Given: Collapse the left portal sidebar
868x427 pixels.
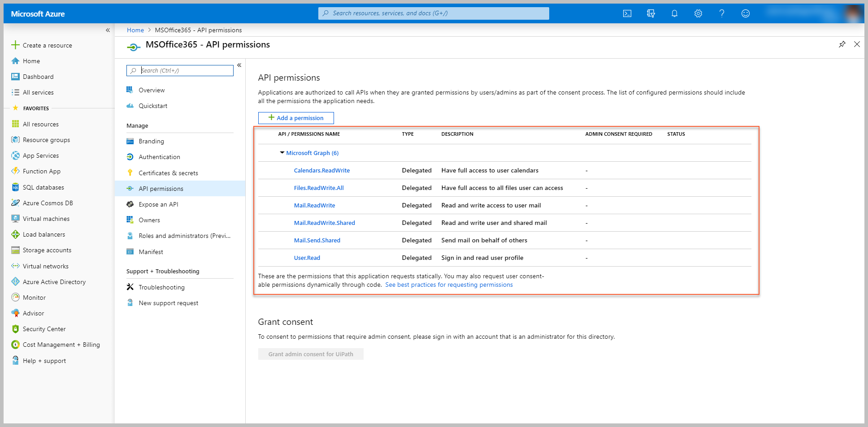Looking at the screenshot, I should click(108, 30).
